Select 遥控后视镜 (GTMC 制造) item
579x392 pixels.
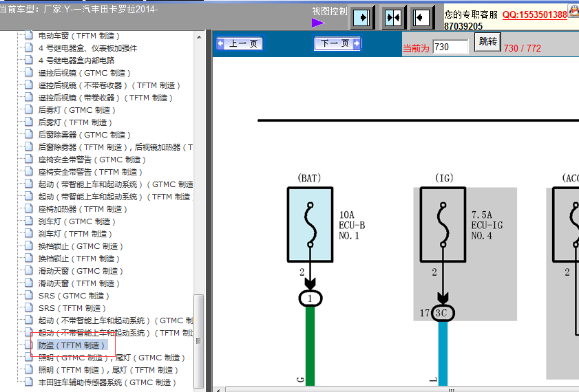[84, 73]
